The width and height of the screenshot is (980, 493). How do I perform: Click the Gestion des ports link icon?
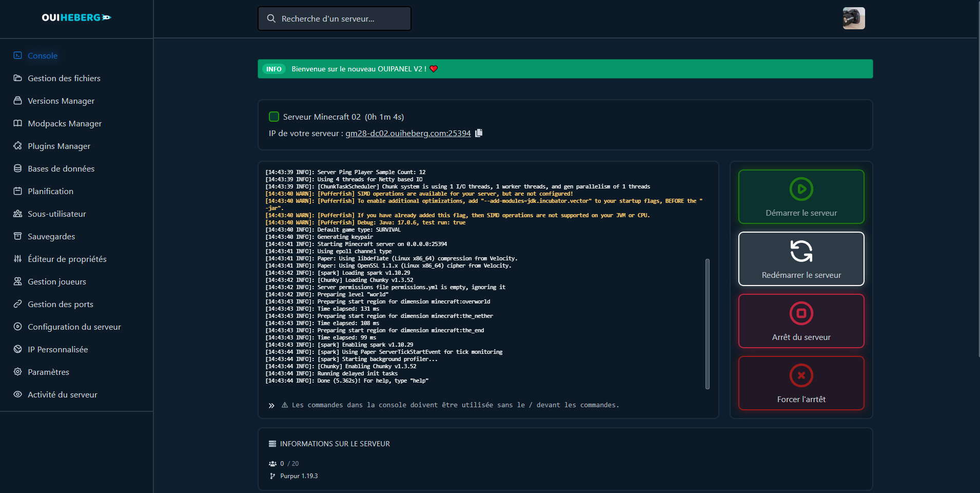(17, 304)
